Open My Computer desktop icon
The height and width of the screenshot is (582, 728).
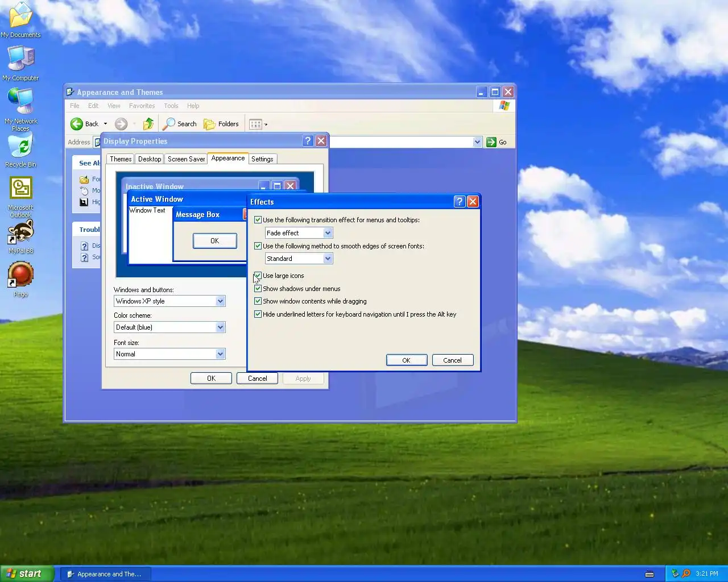(x=20, y=63)
